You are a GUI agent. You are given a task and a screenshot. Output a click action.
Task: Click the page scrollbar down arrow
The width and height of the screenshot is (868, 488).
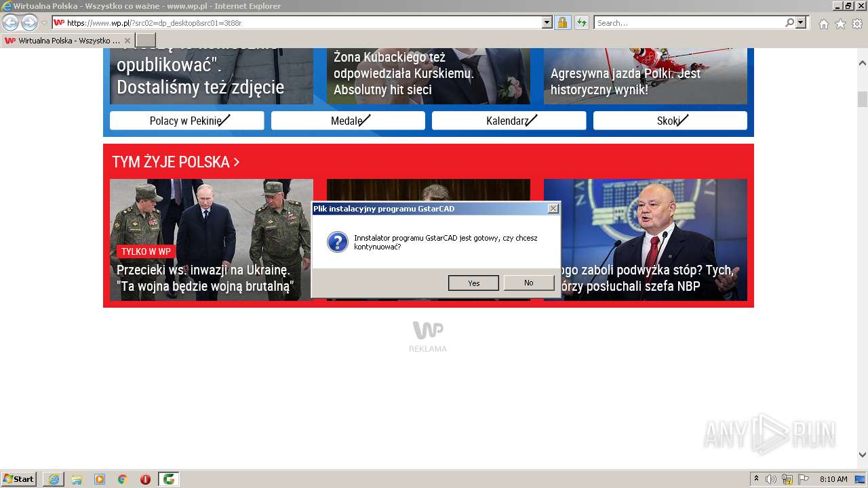[863, 455]
